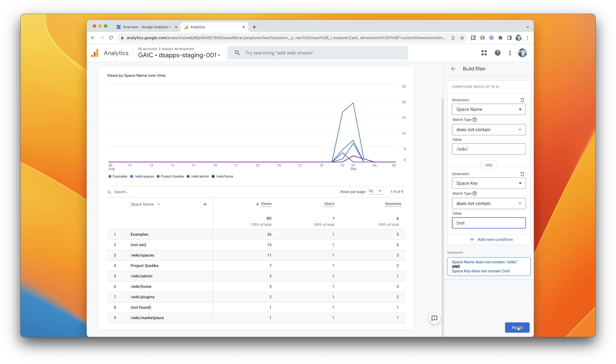Click the account avatar in Analytics header

point(522,53)
